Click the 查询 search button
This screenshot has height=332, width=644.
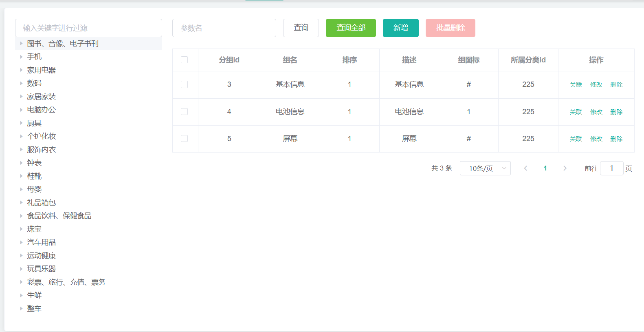pyautogui.click(x=301, y=28)
